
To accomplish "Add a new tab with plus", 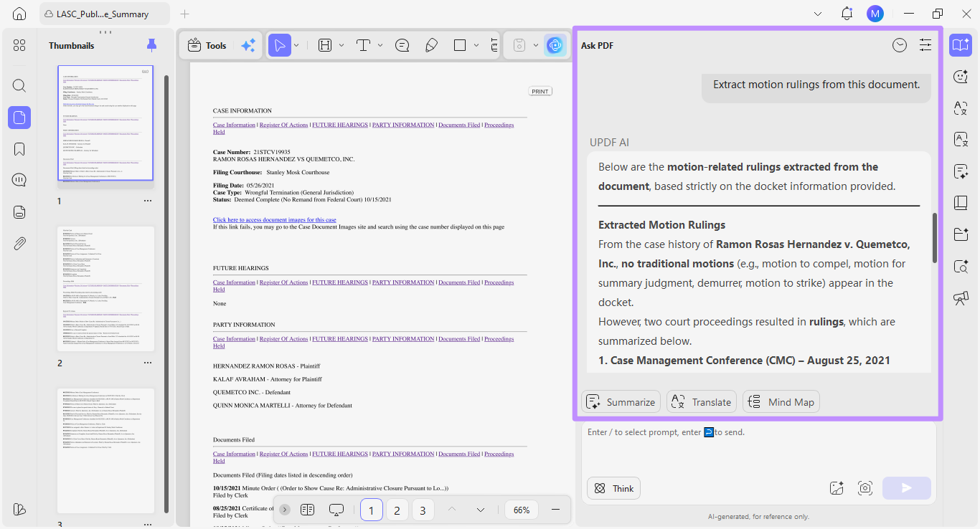I will pyautogui.click(x=184, y=14).
